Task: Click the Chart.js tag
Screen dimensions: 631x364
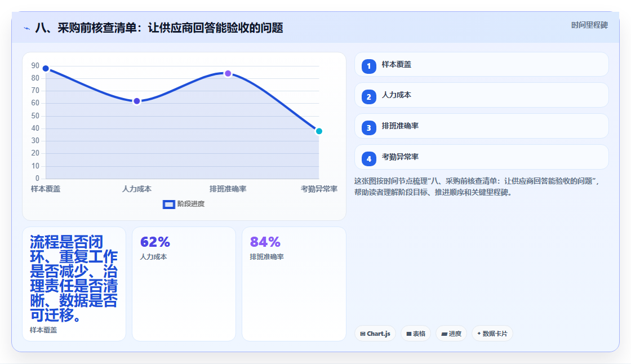Action: [375, 334]
